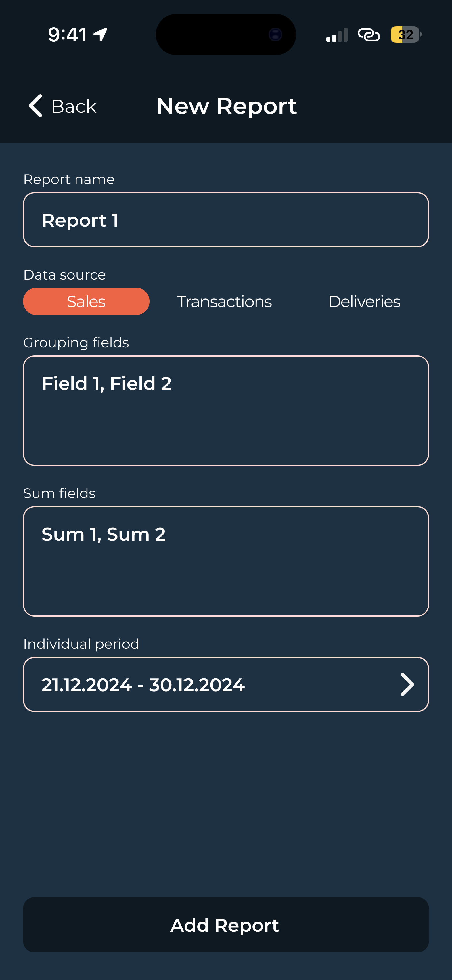The width and height of the screenshot is (452, 980).
Task: Tap the "New Report" page title
Action: pyautogui.click(x=226, y=106)
